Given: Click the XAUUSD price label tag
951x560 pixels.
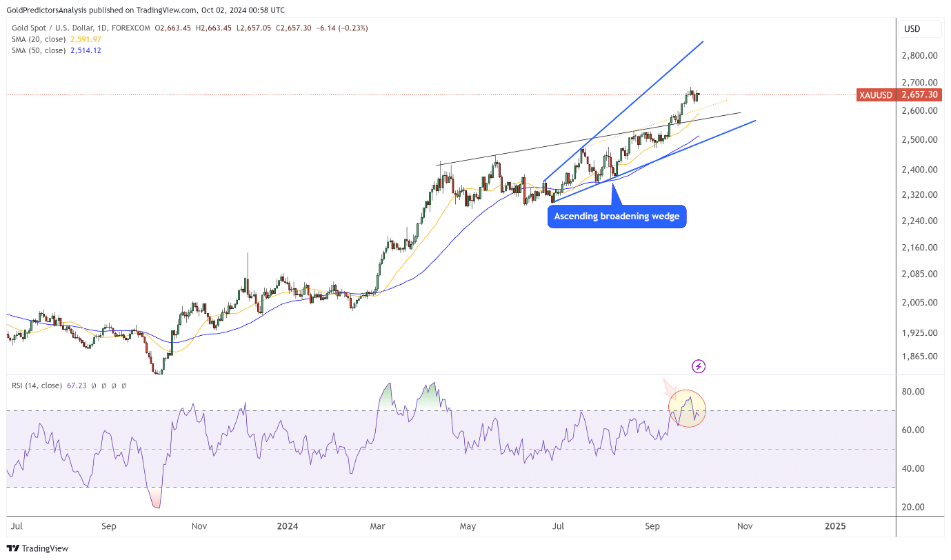Looking at the screenshot, I should (x=876, y=95).
